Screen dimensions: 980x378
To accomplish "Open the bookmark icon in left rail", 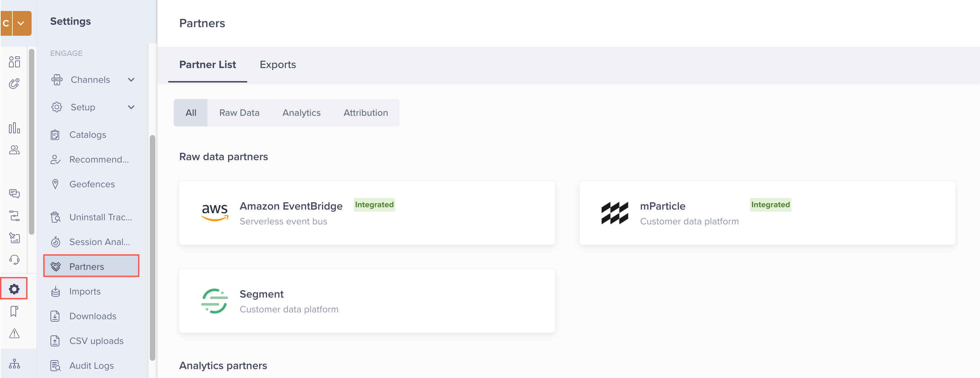I will (x=14, y=311).
